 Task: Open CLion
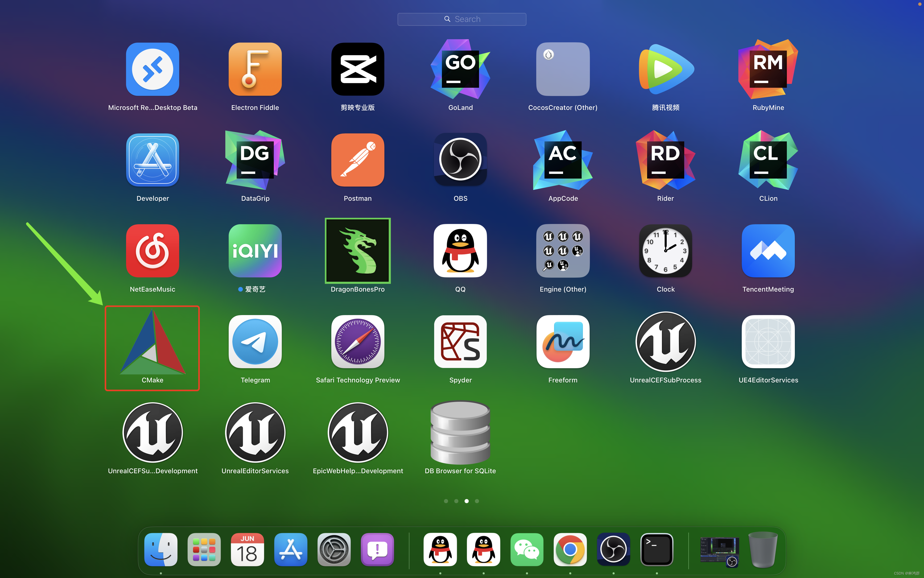[768, 160]
